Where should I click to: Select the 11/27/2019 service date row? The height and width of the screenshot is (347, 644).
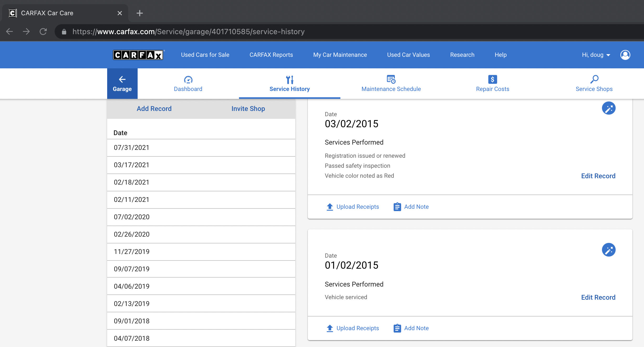pos(201,252)
